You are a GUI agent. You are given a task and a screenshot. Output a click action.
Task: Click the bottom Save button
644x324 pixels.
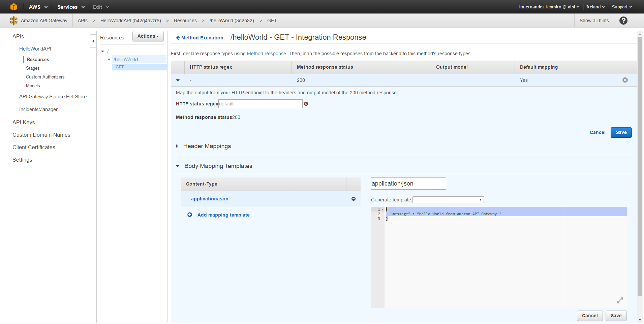click(x=616, y=316)
